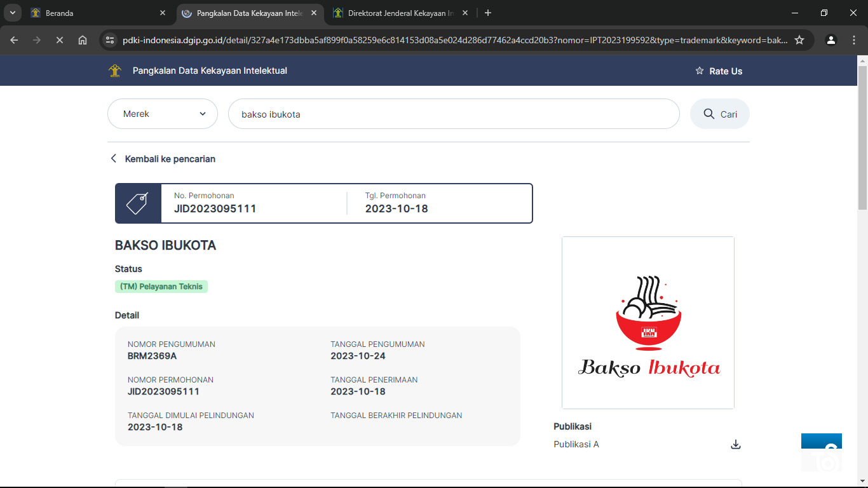Click the search field containing bakso ibukota
This screenshot has width=868, height=488.
(x=454, y=114)
